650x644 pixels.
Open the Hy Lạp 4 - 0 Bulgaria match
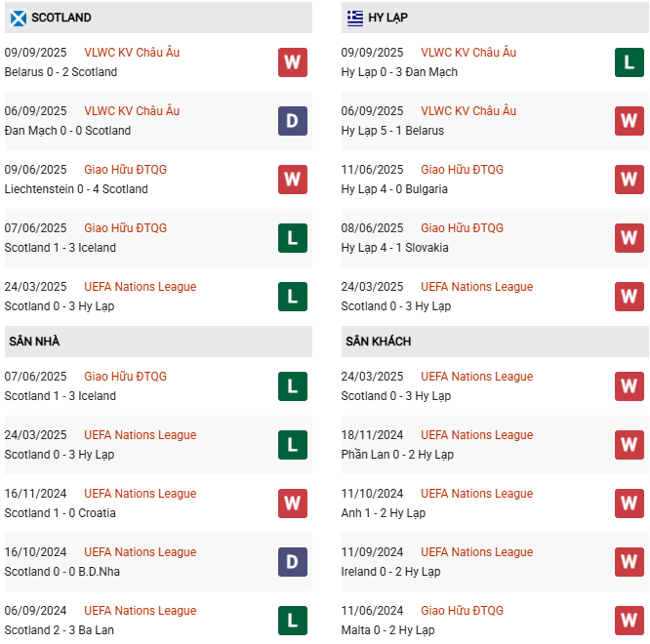[394, 189]
